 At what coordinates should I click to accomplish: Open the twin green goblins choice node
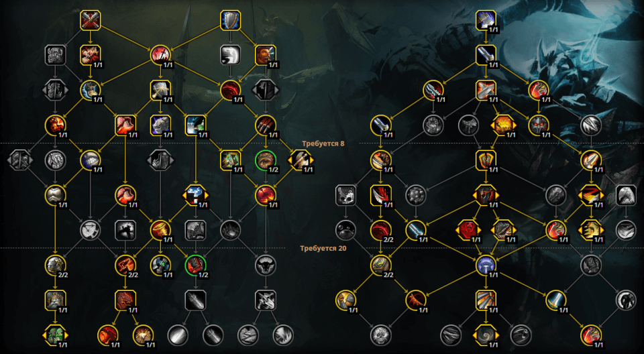click(x=56, y=335)
